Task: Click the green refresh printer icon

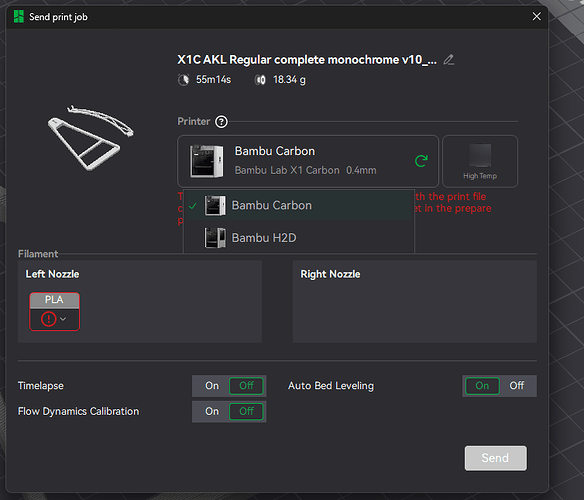Action: [x=421, y=161]
